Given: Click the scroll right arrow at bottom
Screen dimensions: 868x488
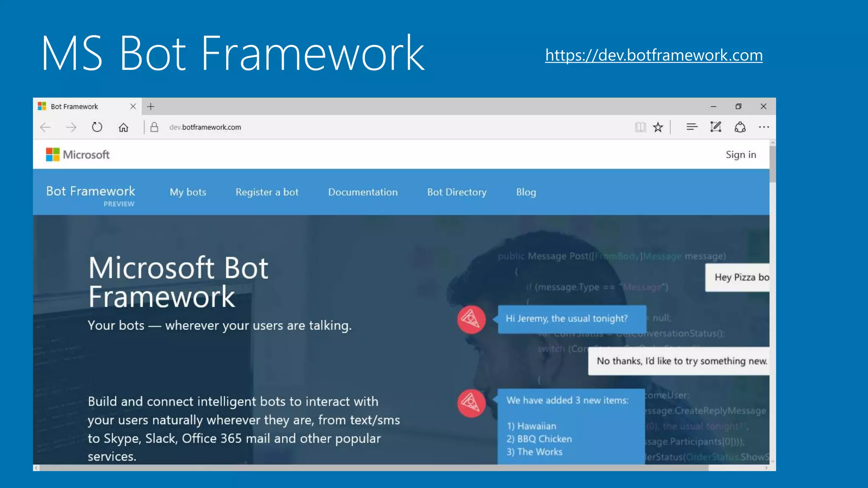Looking at the screenshot, I should tap(766, 468).
